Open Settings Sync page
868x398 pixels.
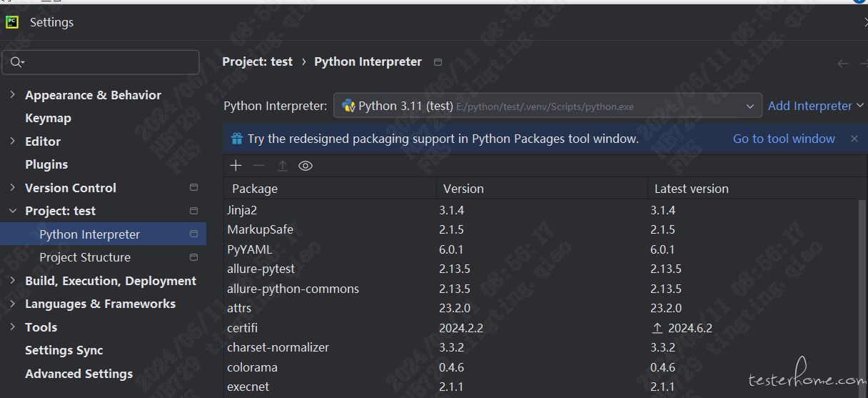point(64,350)
